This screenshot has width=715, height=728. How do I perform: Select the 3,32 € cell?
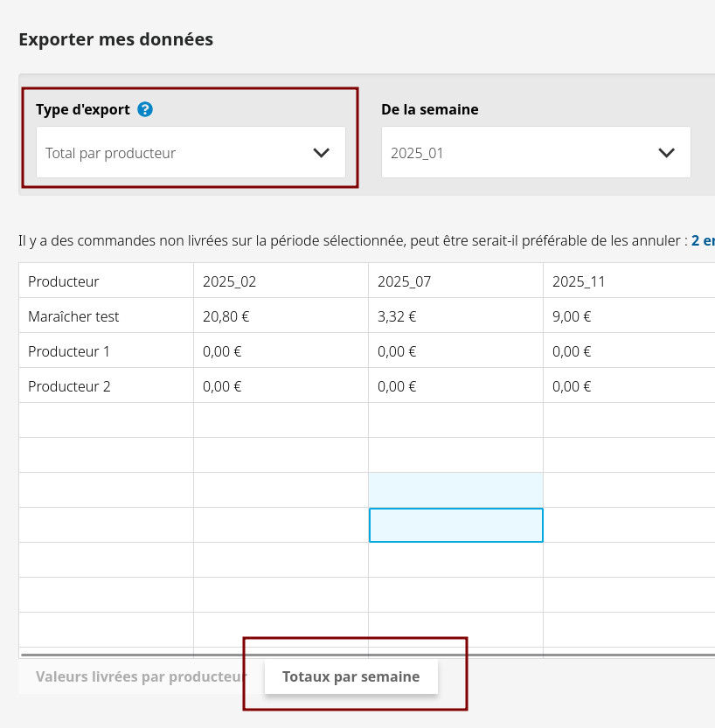click(455, 316)
